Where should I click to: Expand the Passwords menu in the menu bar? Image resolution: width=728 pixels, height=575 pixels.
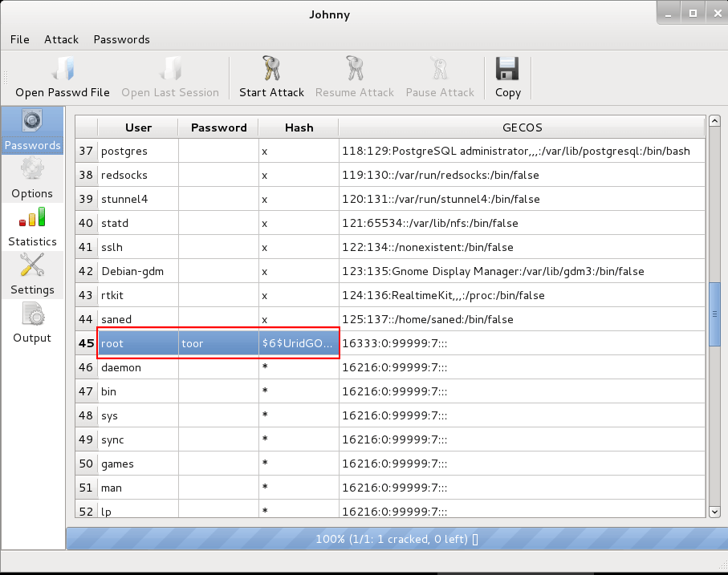point(121,39)
